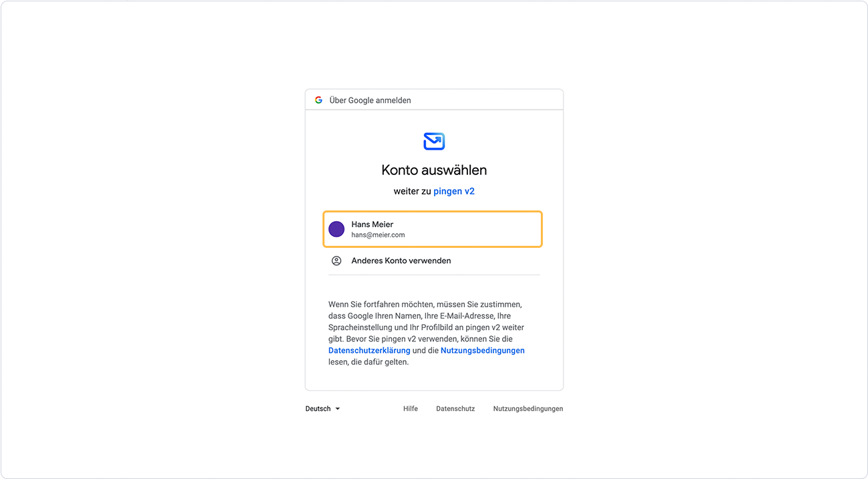Click the hans@meier.com email address

coord(377,234)
